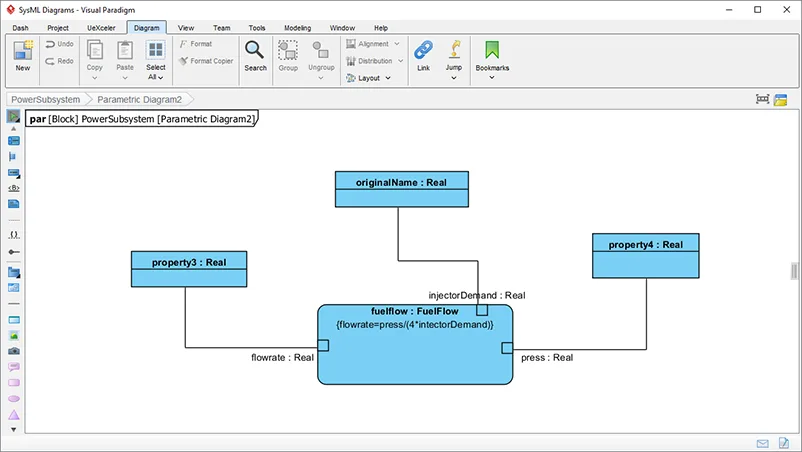Viewport: 802px width, 452px height.
Task: Select the binding connector palette tool
Action: (x=14, y=252)
